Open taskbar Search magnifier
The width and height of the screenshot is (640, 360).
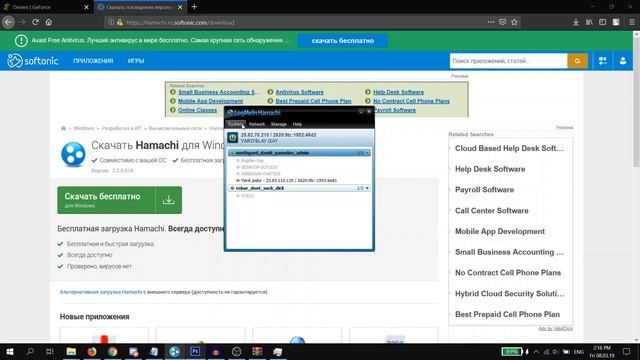[30, 351]
